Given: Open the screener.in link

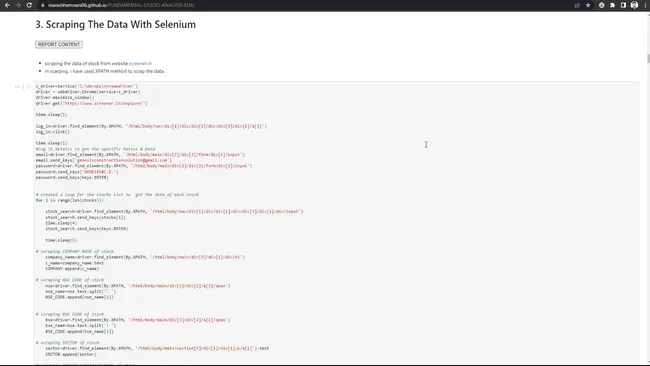Looking at the screenshot, I should tap(140, 63).
